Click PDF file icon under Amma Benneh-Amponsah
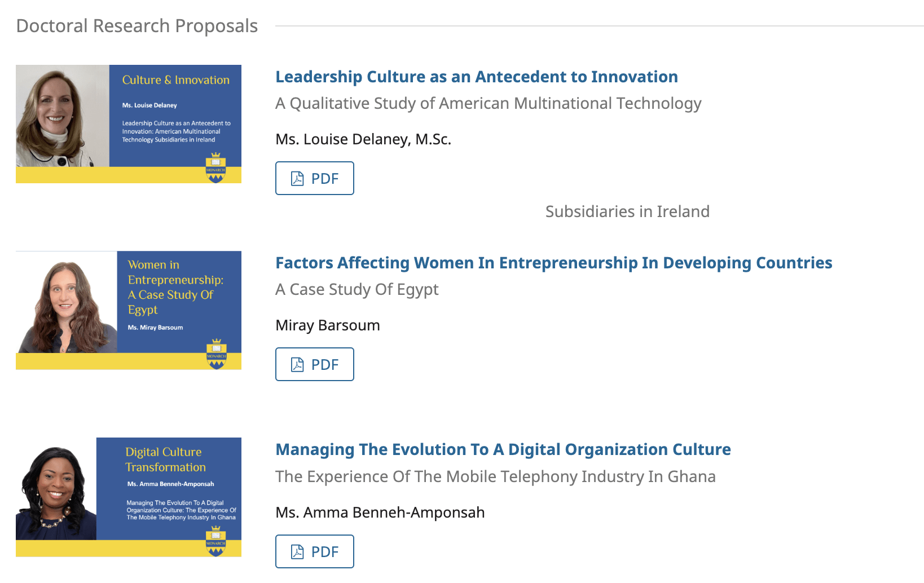Image resolution: width=924 pixels, height=583 pixels. [297, 552]
